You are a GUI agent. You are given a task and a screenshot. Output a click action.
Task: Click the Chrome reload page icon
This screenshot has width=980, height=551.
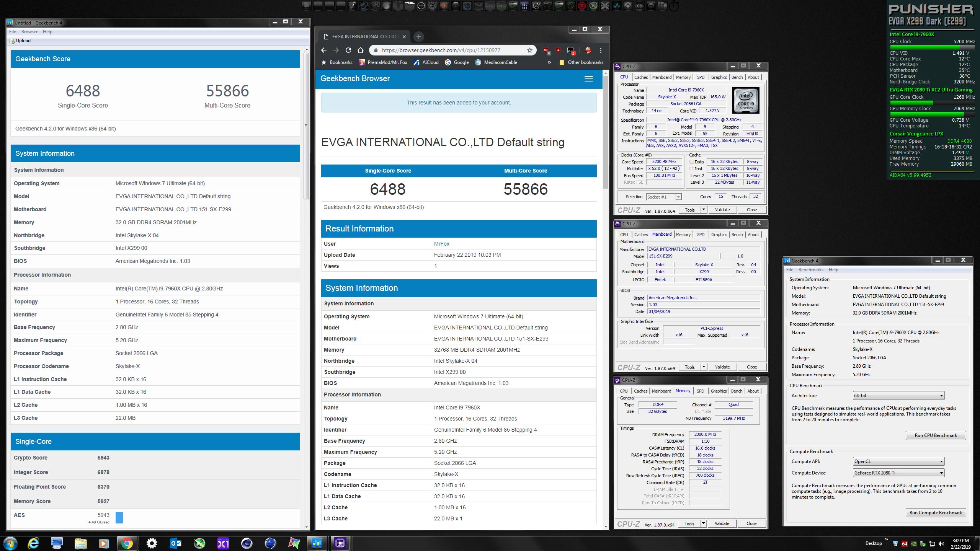coord(348,50)
